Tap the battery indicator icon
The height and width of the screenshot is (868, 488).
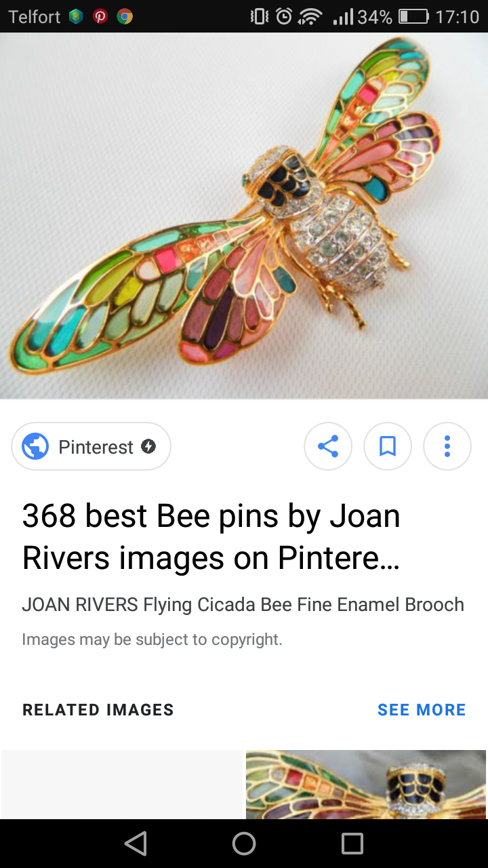pyautogui.click(x=413, y=16)
